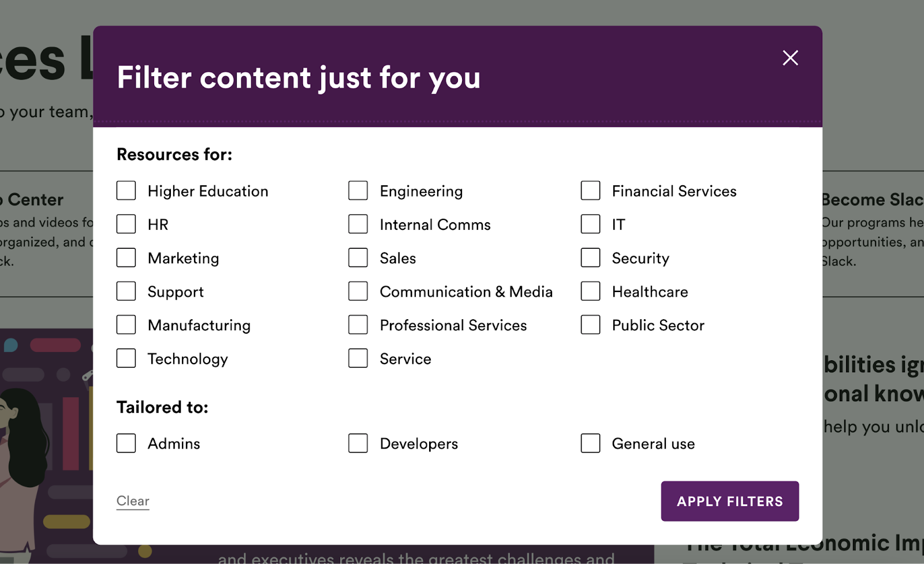Check the Support filter option
The image size is (924, 564).
pos(126,291)
